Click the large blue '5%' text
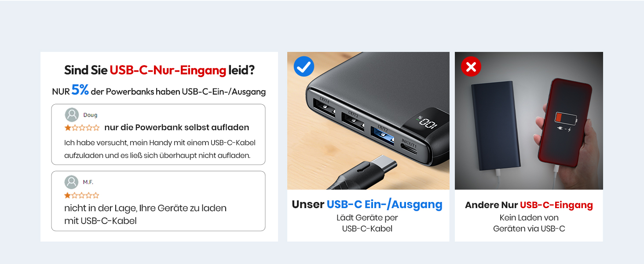Viewport: 644px width, 264px height. click(x=80, y=90)
